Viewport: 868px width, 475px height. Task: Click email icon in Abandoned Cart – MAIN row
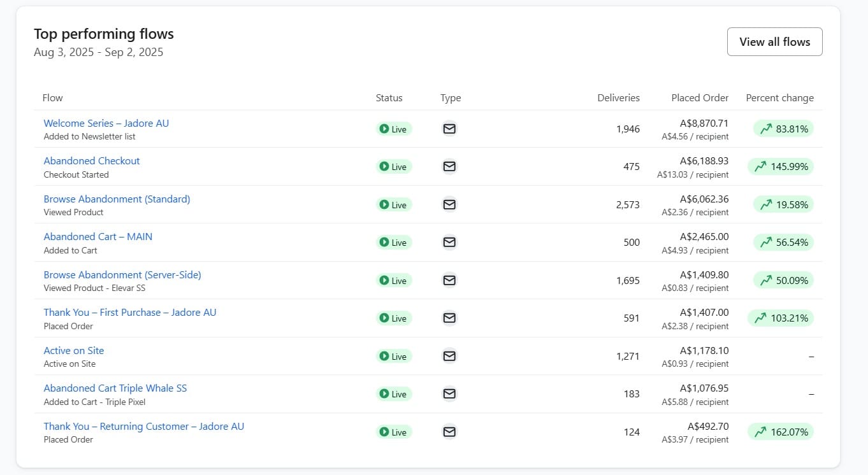(x=449, y=243)
